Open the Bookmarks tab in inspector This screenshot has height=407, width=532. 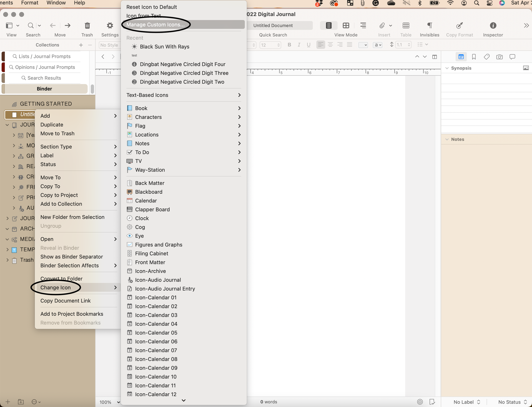point(474,57)
